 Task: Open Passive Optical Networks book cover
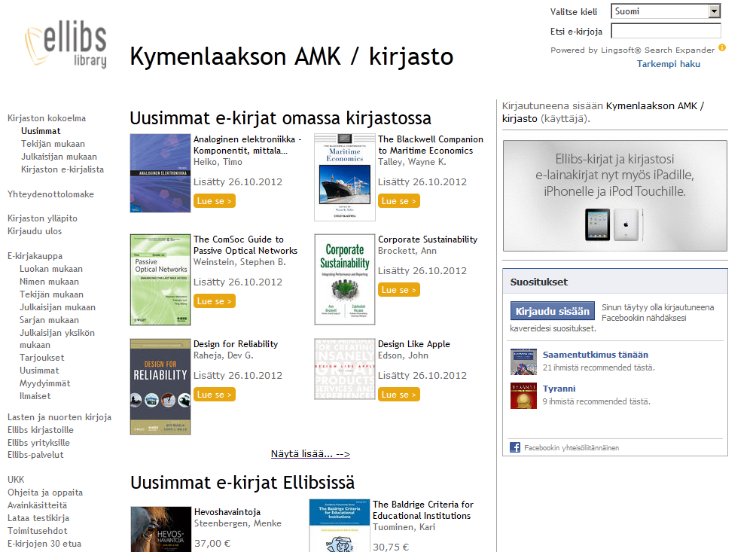click(160, 279)
